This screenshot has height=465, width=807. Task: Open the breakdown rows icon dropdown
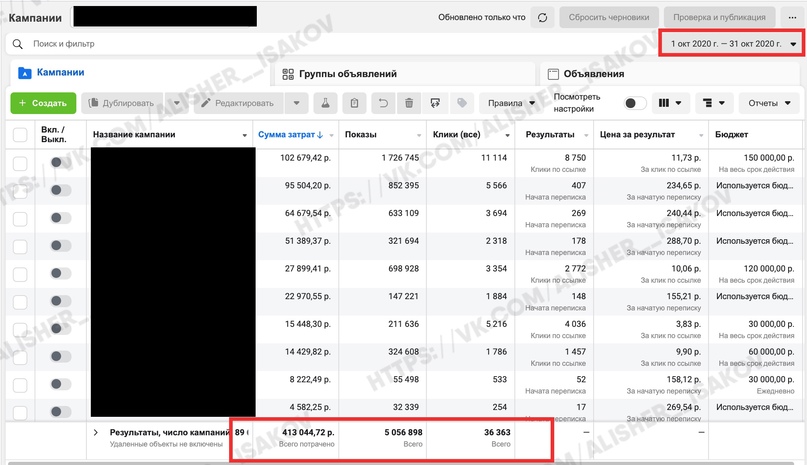coord(713,103)
